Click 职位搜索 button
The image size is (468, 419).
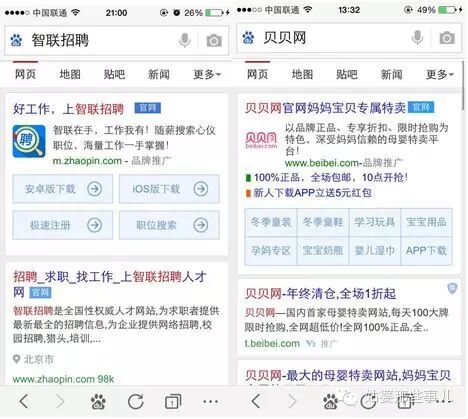tap(169, 225)
